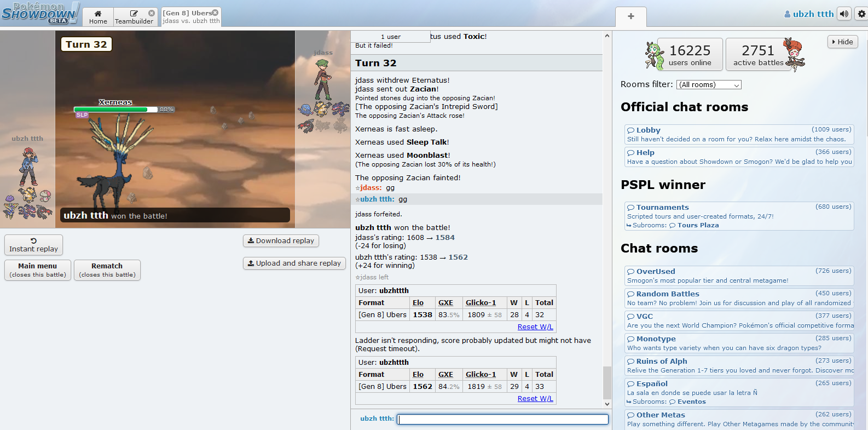Click the Xerneas HP bar

click(116, 110)
